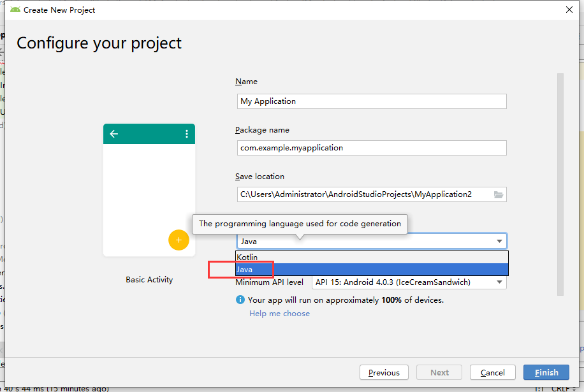Expand the Minimum API level dropdown
The image size is (584, 392).
(499, 282)
